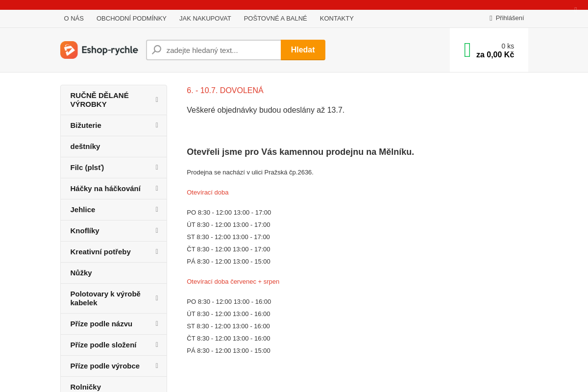
Task: Expand Kreativní potřeby category arrow
Action: (157, 251)
